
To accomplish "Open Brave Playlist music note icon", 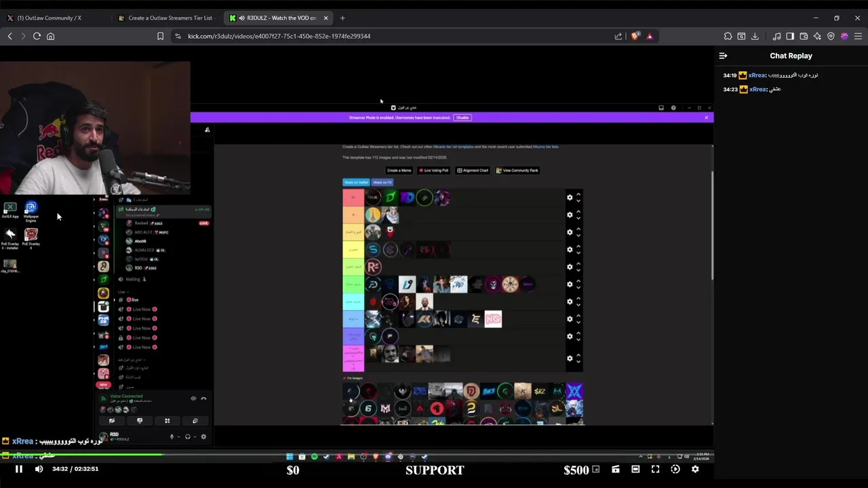I will click(776, 37).
